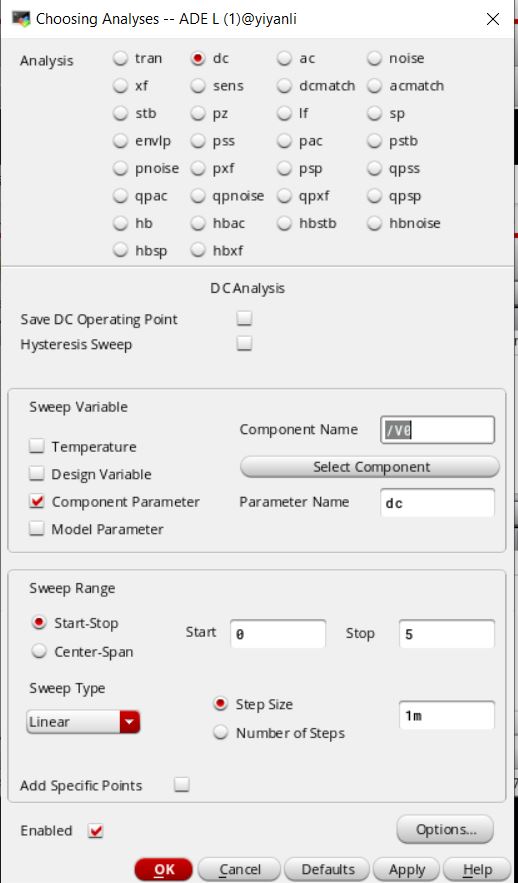The image size is (518, 883).
Task: Check the Design Variable option
Action: [37, 474]
